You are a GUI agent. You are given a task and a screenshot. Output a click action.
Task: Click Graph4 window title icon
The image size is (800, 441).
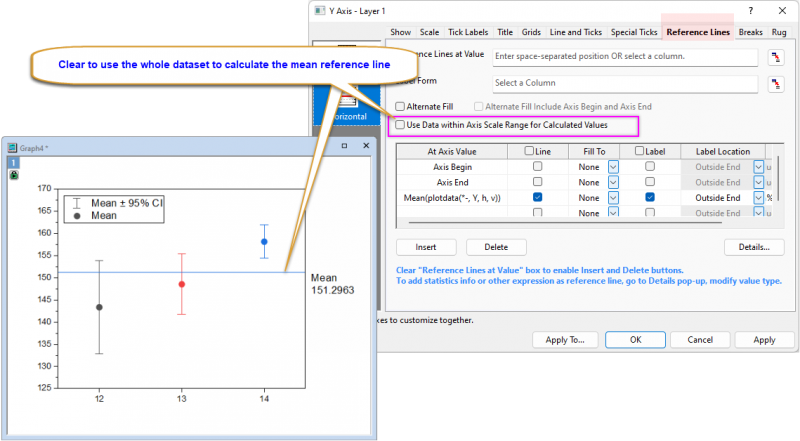point(12,148)
